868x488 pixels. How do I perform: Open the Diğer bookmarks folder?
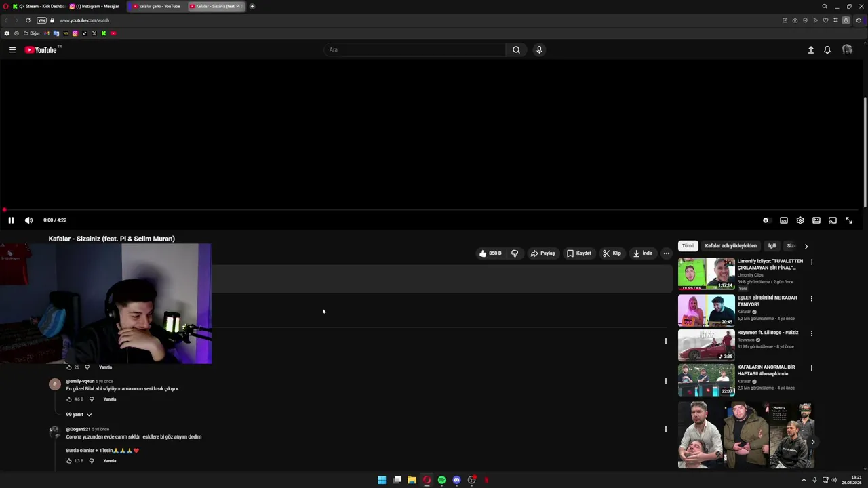pyautogui.click(x=32, y=33)
